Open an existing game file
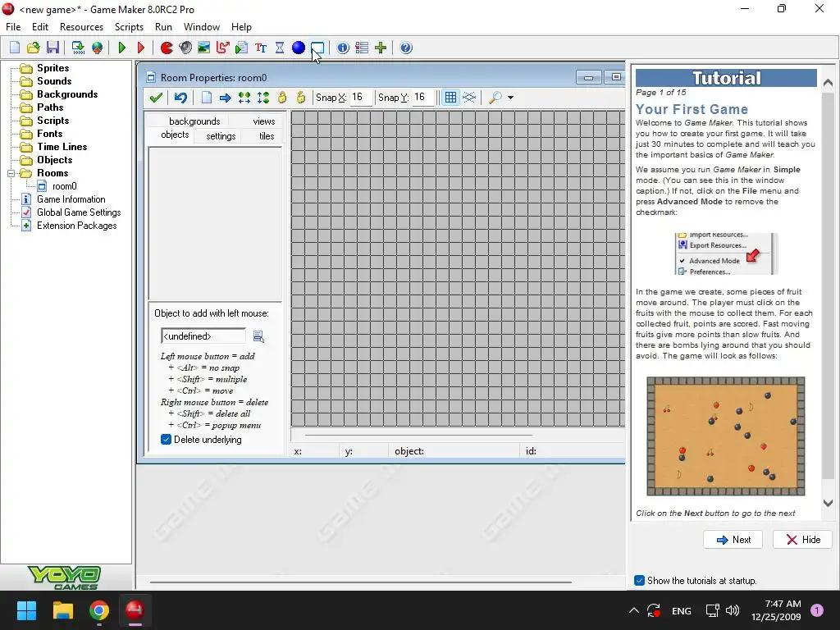Viewport: 840px width, 630px height. [x=33, y=48]
